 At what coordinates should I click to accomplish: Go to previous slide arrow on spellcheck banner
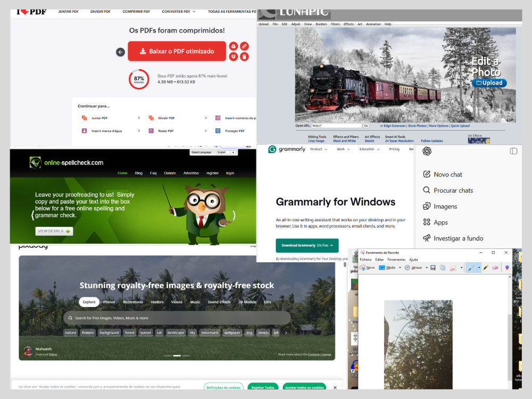32,215
